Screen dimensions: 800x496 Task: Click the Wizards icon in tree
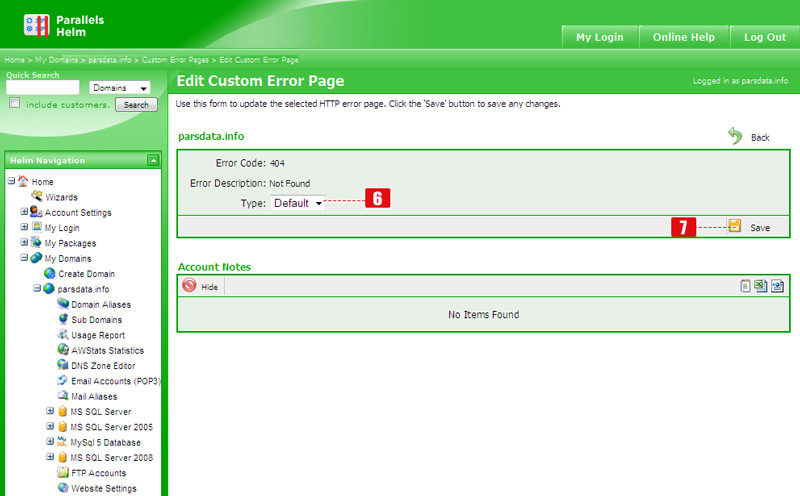click(x=37, y=196)
